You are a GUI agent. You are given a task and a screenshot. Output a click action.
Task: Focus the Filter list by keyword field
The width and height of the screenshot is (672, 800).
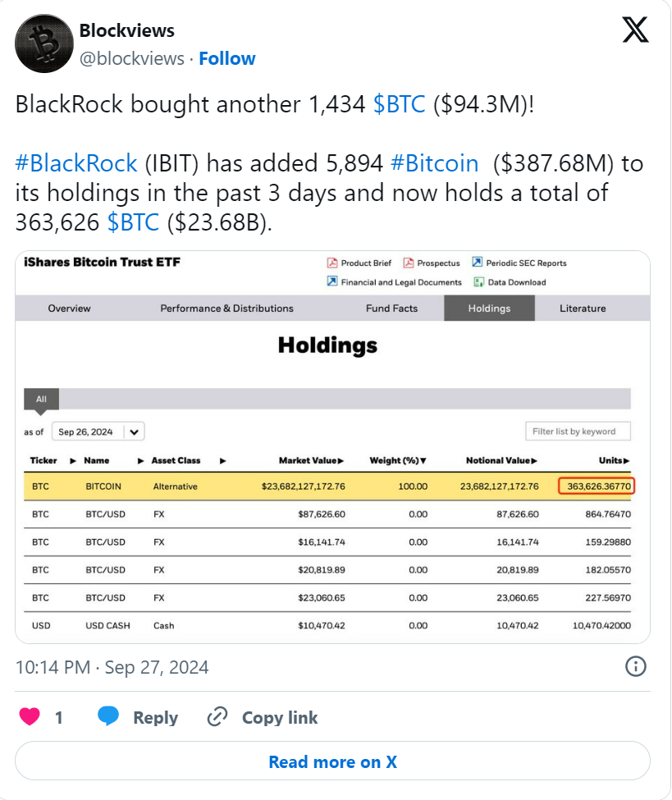coord(578,432)
